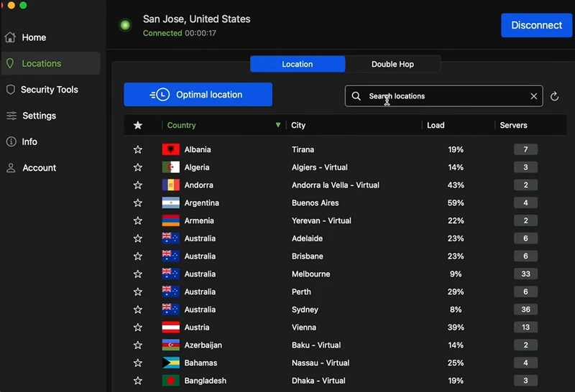Click the Armenia flag icon
575x392 pixels.
(171, 220)
